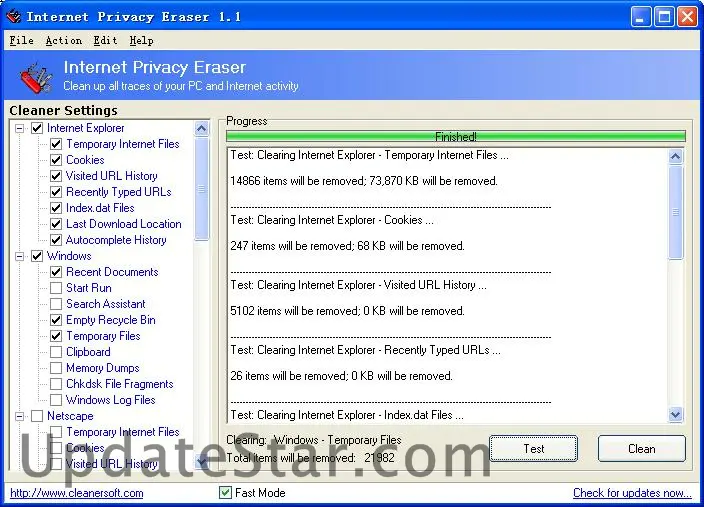The height and width of the screenshot is (507, 704).
Task: Minimize the Internet Privacy Eraser window
Action: click(x=640, y=17)
